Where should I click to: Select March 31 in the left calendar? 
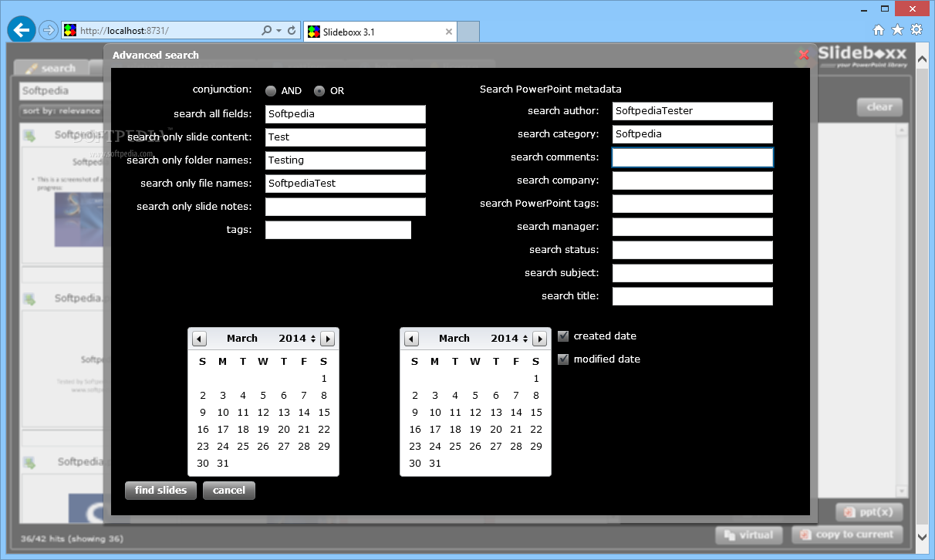coord(223,464)
